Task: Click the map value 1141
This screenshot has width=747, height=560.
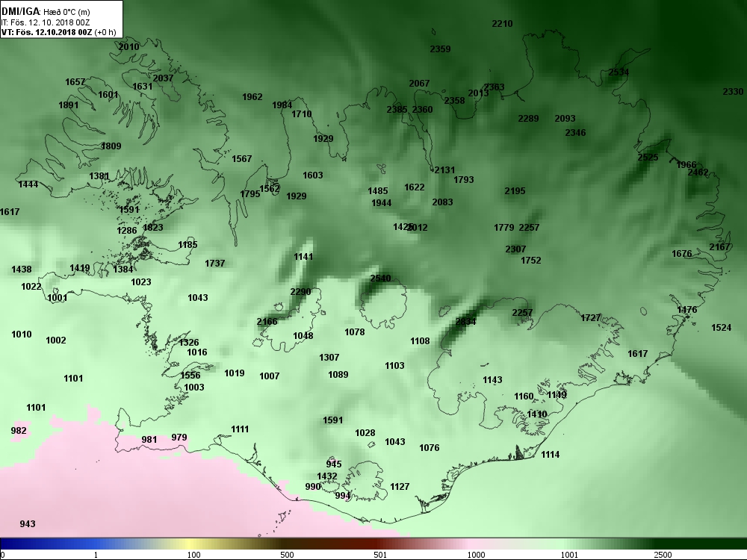Action: (303, 257)
